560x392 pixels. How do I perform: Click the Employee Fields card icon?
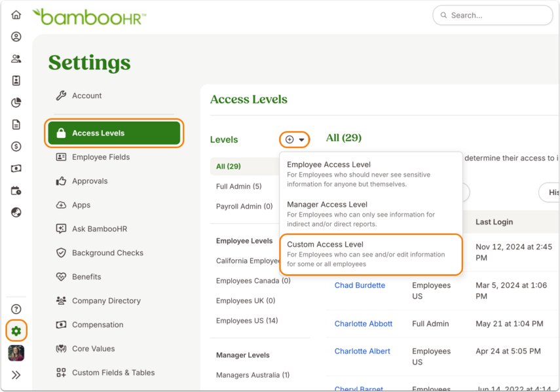coord(61,157)
